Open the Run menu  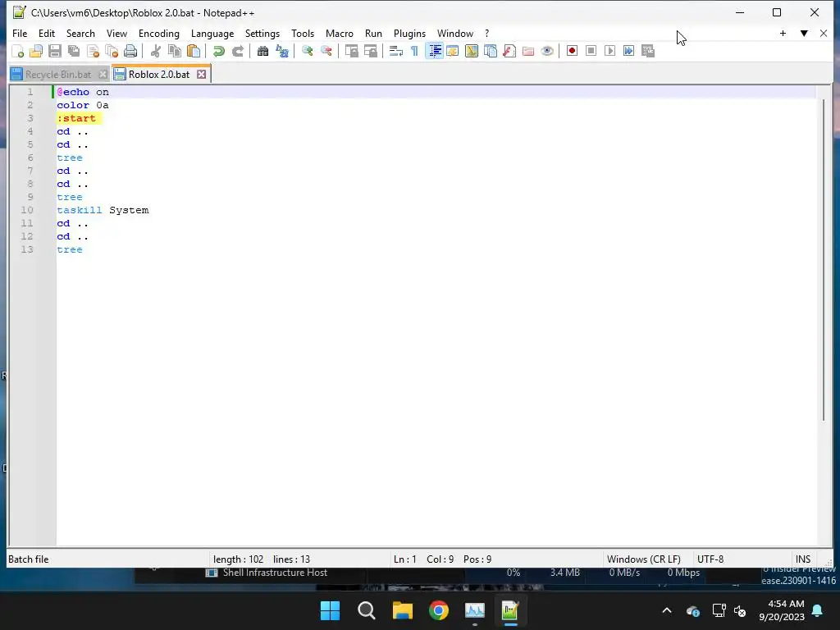pos(373,33)
